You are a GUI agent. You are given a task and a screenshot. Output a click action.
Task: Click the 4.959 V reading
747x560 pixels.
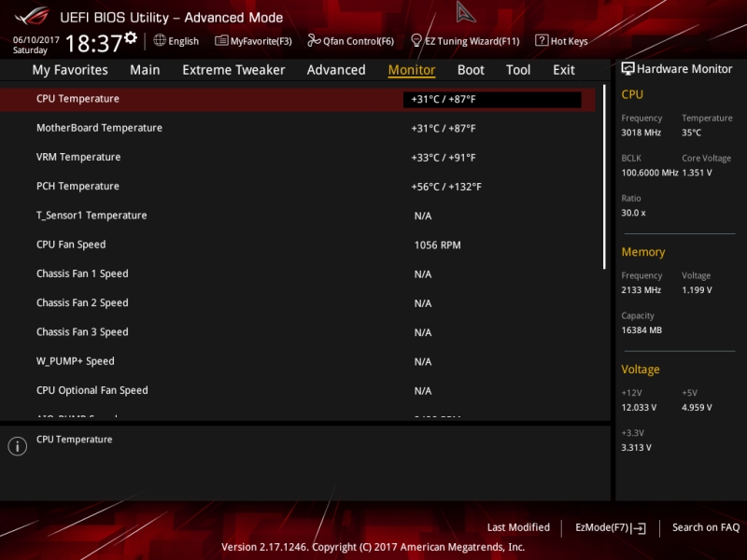tap(697, 408)
